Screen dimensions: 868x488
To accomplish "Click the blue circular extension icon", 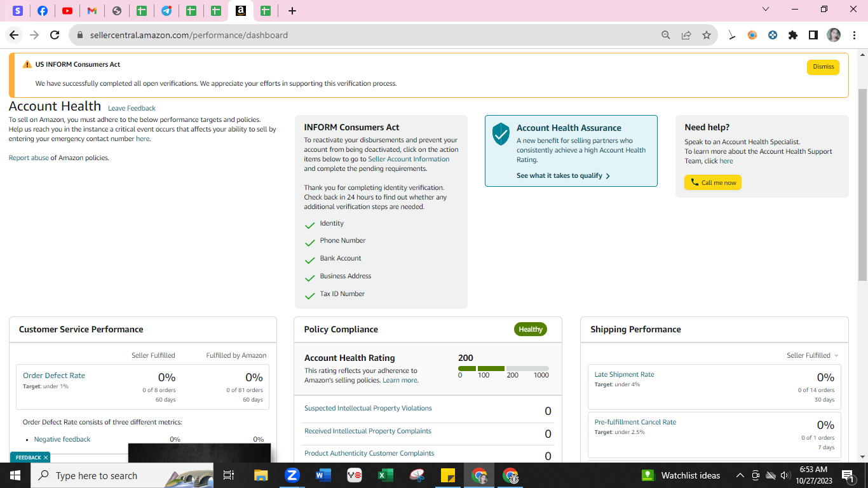I will (x=773, y=35).
